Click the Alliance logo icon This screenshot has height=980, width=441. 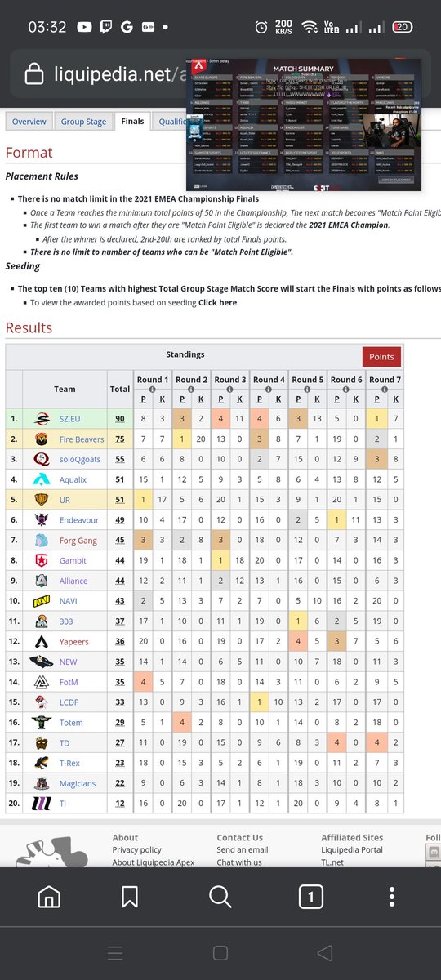42,581
